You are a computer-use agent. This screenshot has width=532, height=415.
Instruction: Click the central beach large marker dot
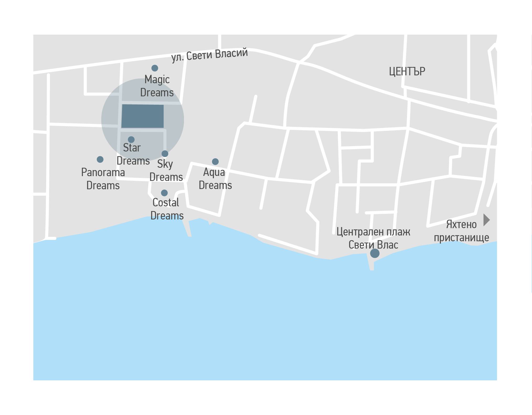(x=375, y=253)
